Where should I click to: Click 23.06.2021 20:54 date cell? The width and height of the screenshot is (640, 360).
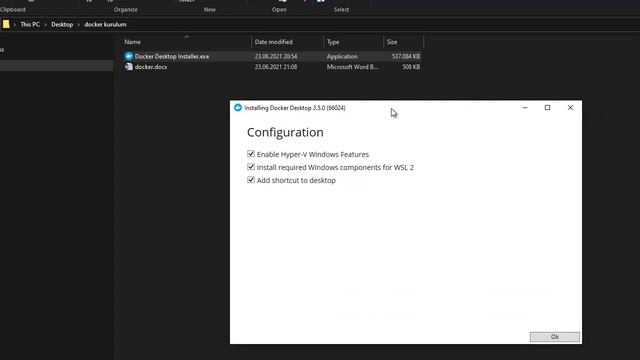click(276, 56)
